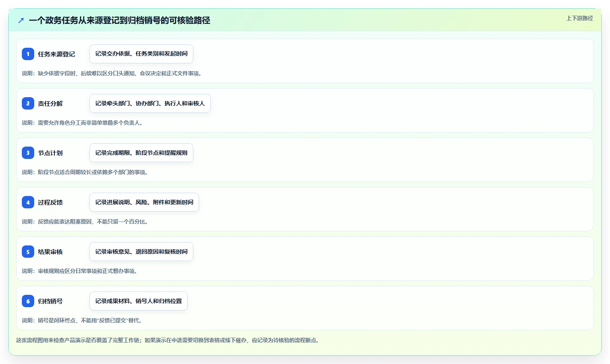Click the 任务来源登记 step name
The height and width of the screenshot is (364, 610).
[x=56, y=54]
